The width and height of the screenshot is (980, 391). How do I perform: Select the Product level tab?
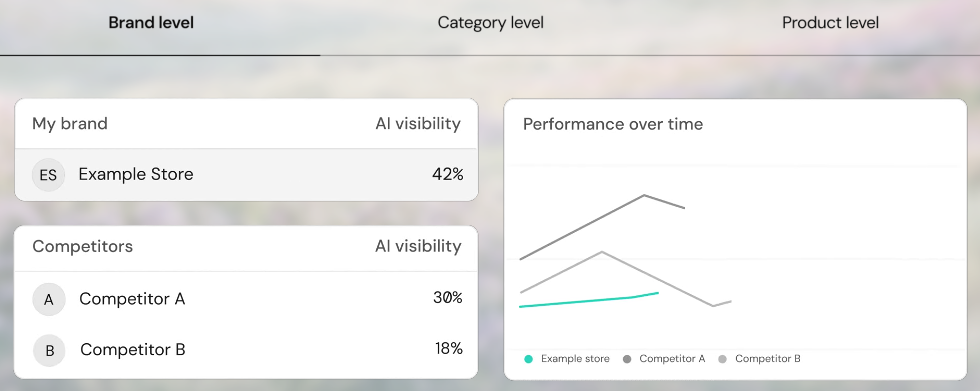[831, 23]
